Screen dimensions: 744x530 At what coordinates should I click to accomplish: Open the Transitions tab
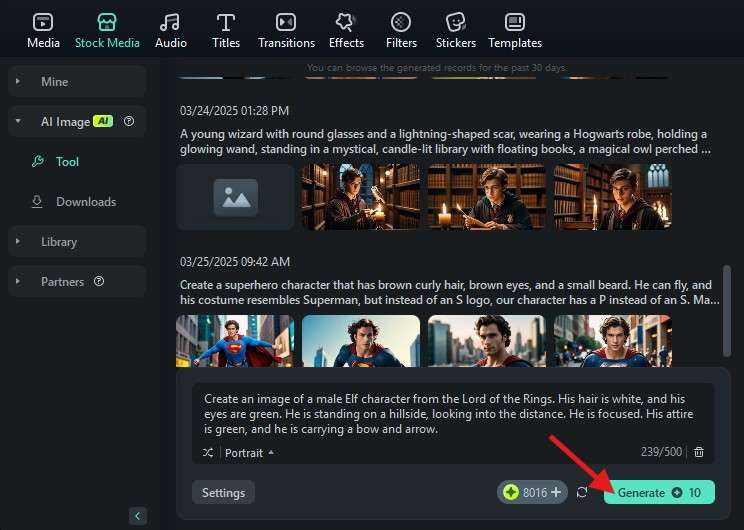click(286, 31)
